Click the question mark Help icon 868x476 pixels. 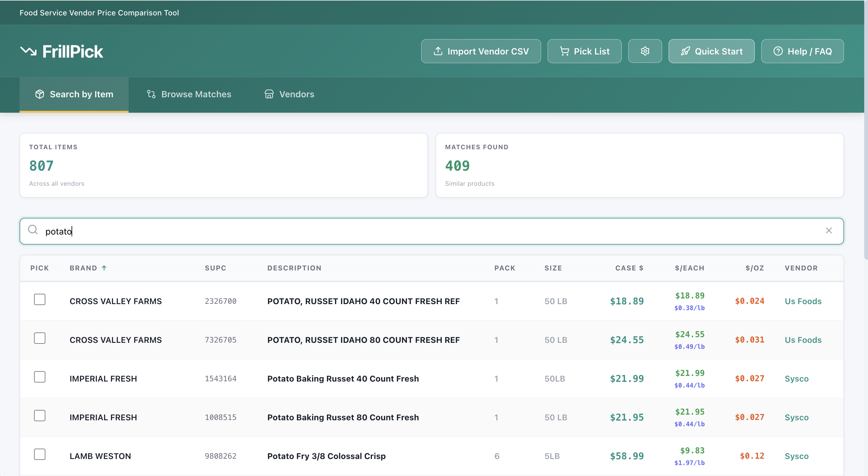tap(778, 51)
